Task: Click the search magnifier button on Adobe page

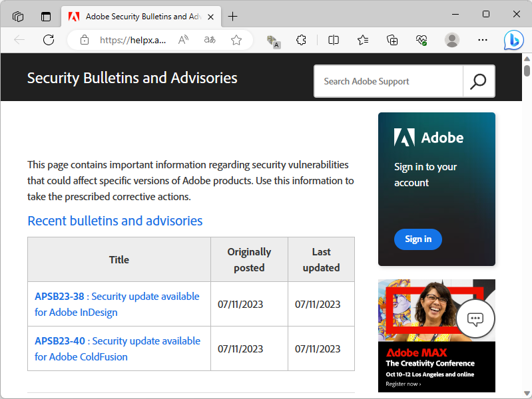Action: [x=479, y=81]
